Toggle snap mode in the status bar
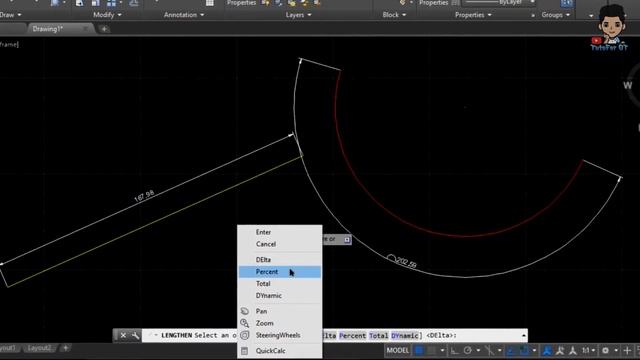Image resolution: width=640 pixels, height=360 pixels. click(x=431, y=350)
